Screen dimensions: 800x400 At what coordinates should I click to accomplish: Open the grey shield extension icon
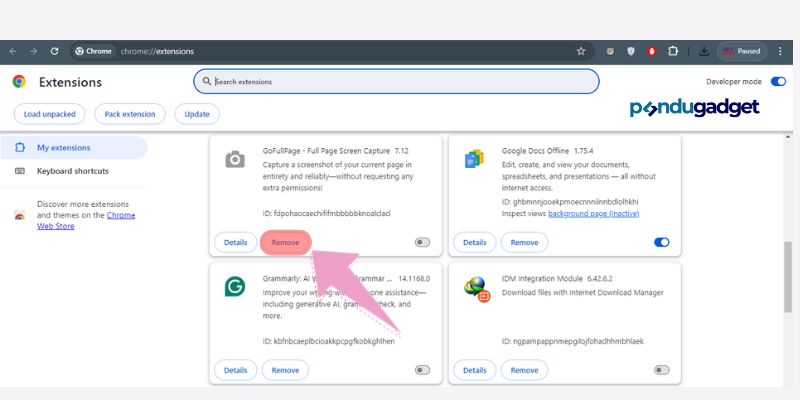(x=631, y=51)
